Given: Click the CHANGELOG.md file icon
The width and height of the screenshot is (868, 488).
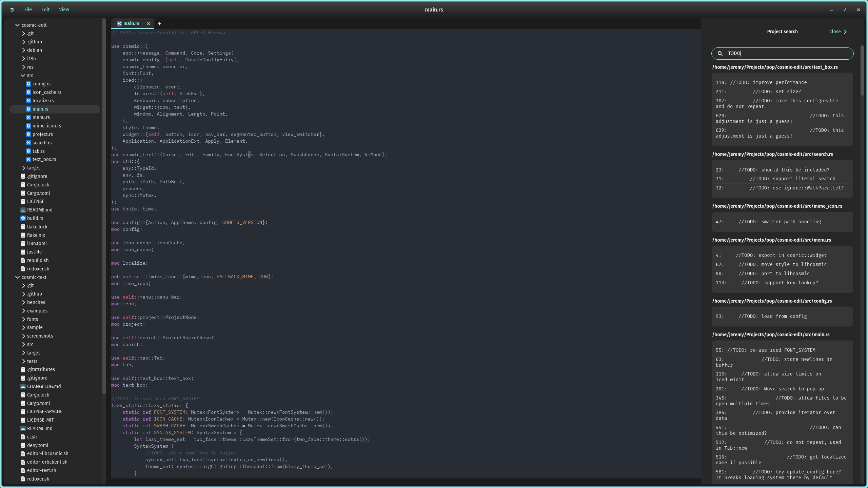Looking at the screenshot, I should click(23, 387).
